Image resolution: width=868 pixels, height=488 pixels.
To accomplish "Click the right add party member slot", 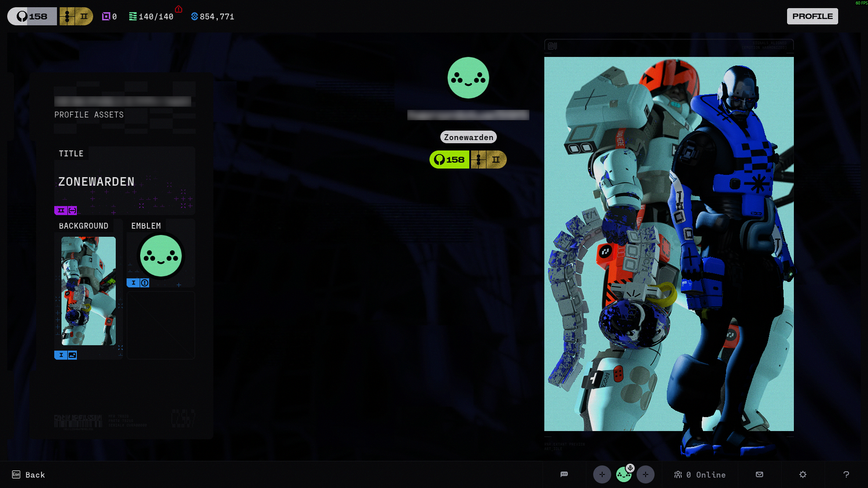I will click(x=646, y=474).
